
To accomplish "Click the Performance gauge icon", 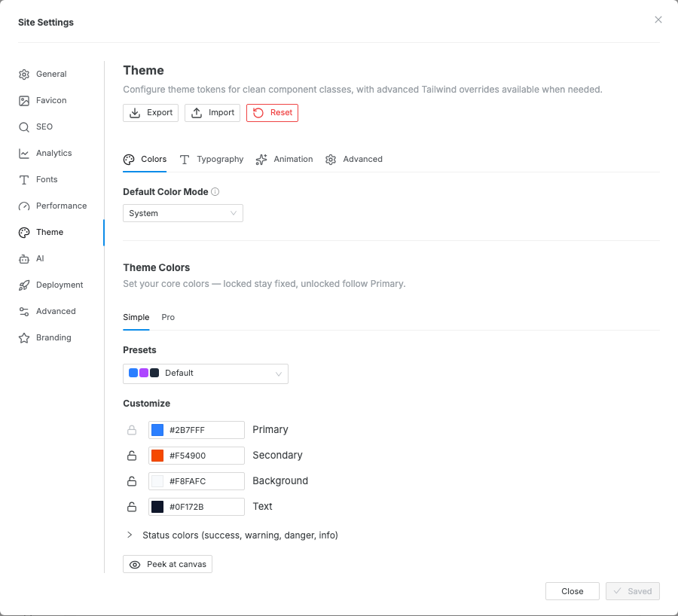I will [24, 206].
